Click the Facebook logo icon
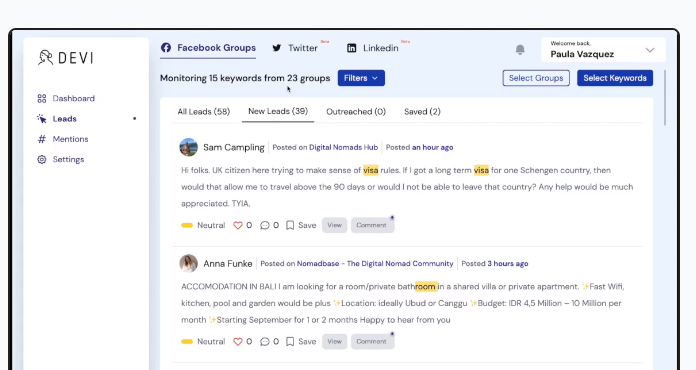 tap(166, 47)
